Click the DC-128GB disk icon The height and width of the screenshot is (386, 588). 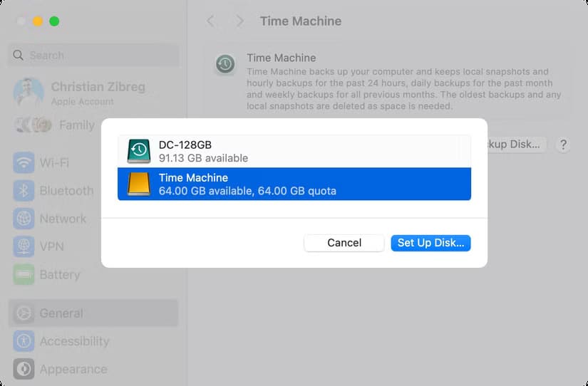[139, 151]
